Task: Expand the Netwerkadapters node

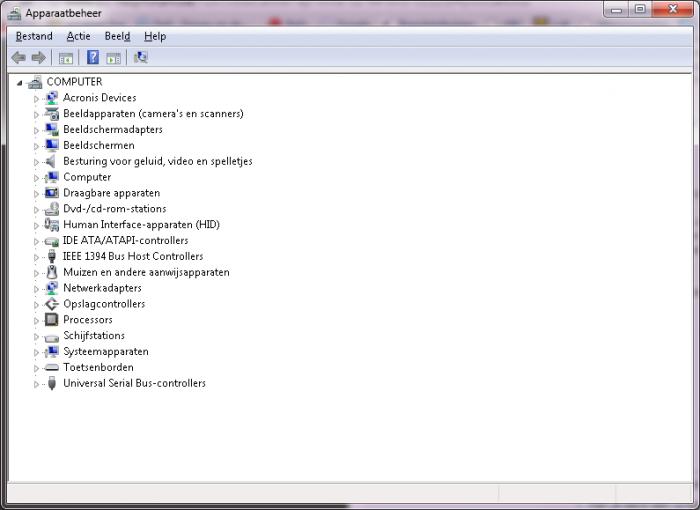Action: 36,289
